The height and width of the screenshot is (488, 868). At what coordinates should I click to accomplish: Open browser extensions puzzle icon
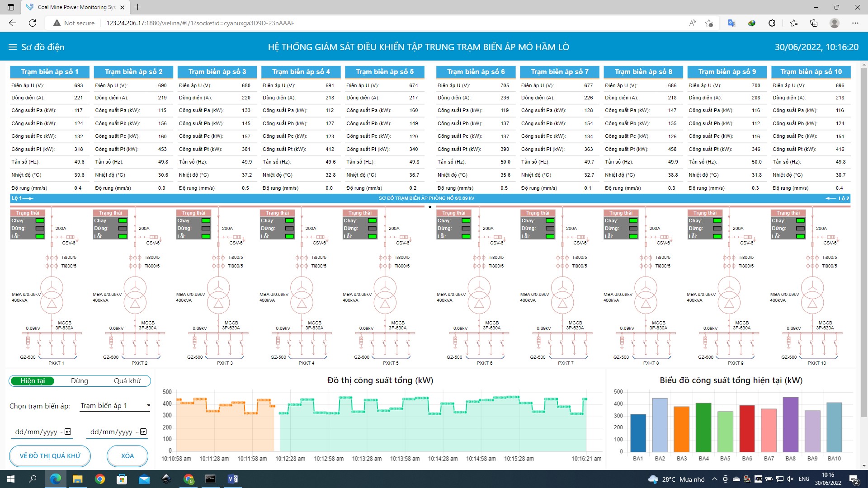(772, 23)
